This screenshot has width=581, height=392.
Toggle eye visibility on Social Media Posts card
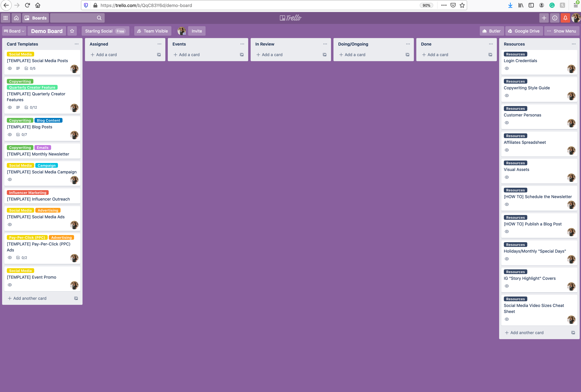10,68
